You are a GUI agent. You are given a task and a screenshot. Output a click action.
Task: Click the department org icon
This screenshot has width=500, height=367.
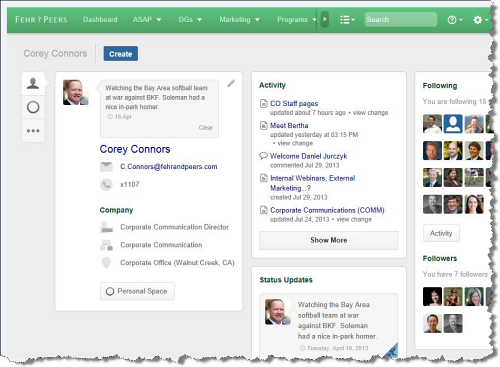(x=106, y=245)
